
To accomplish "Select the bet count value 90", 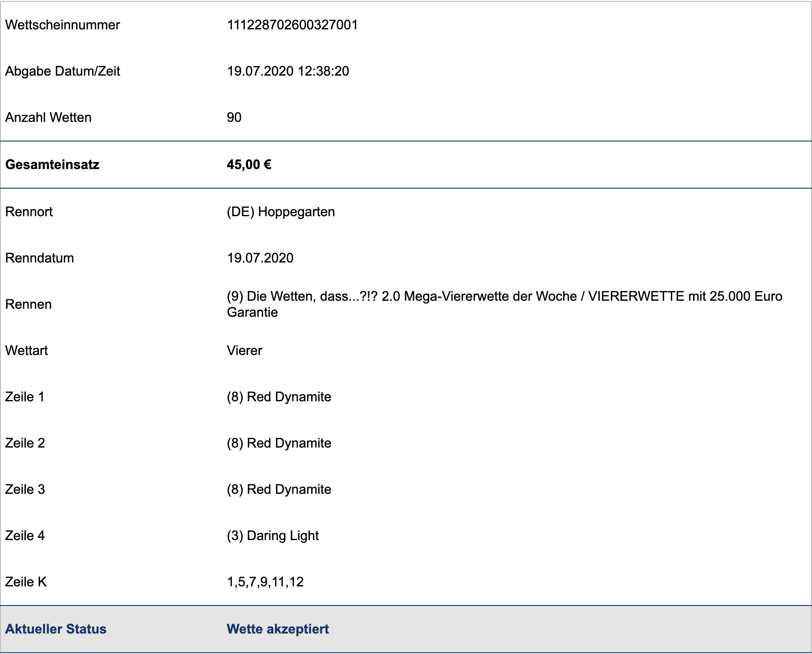I will coord(234,117).
